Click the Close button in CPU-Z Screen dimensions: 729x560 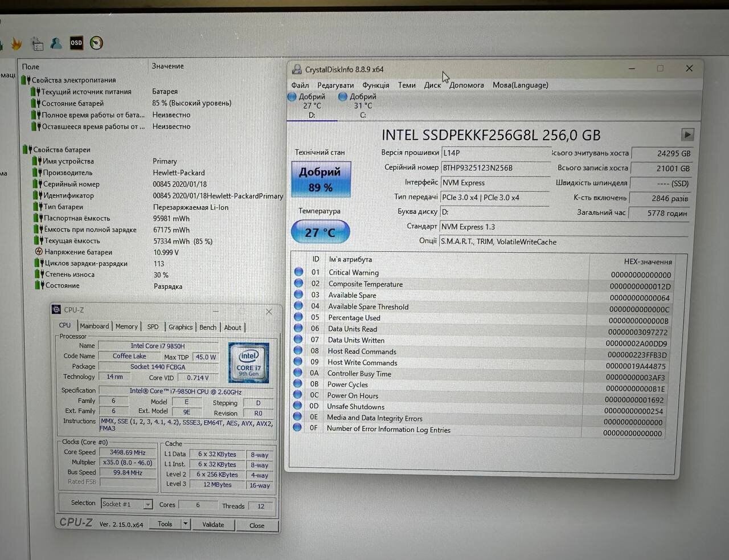coord(256,525)
